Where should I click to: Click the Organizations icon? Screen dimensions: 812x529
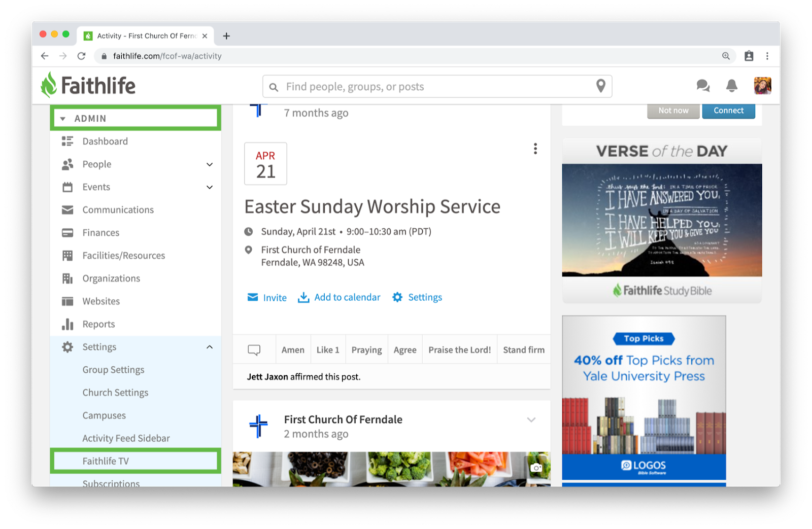click(x=67, y=278)
